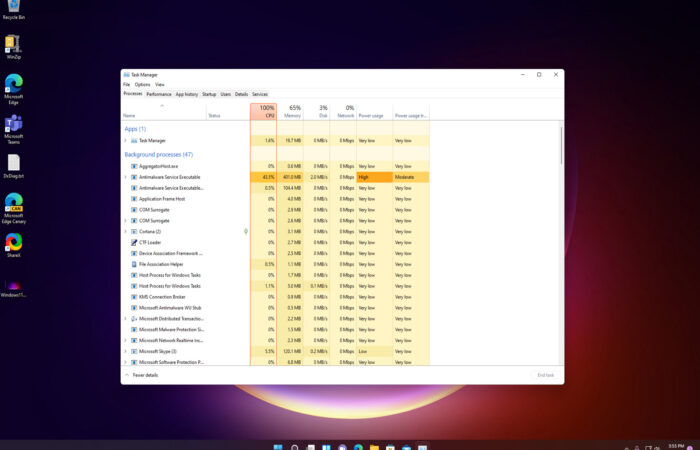Viewport: 700px width, 450px height.
Task: Expand the Microsoft Skype (3) group
Action: 125,351
